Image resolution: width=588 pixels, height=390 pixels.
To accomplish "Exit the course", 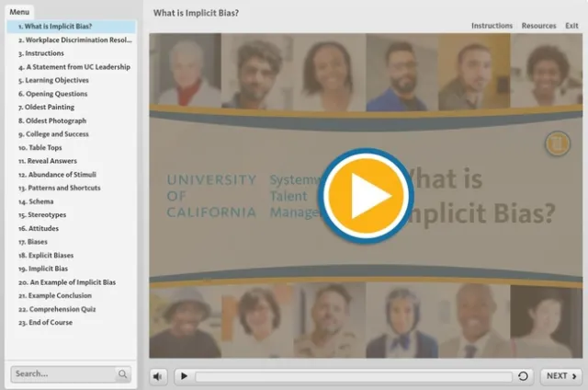I will [x=572, y=26].
